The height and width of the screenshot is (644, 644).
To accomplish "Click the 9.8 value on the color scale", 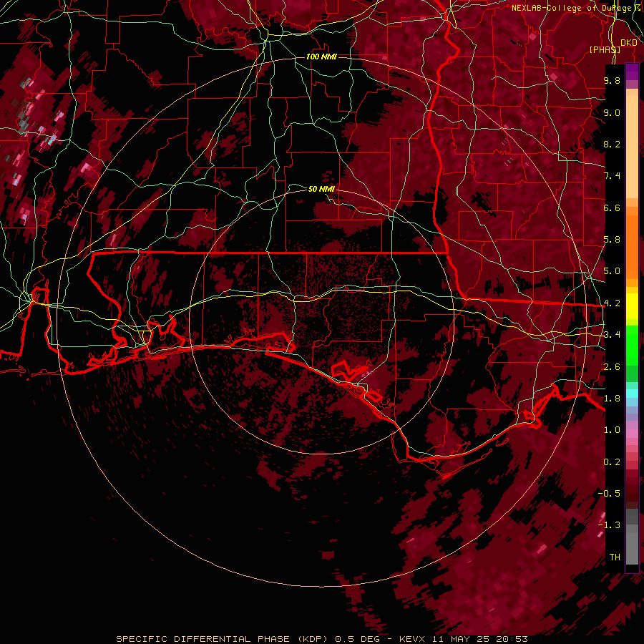I will (612, 80).
